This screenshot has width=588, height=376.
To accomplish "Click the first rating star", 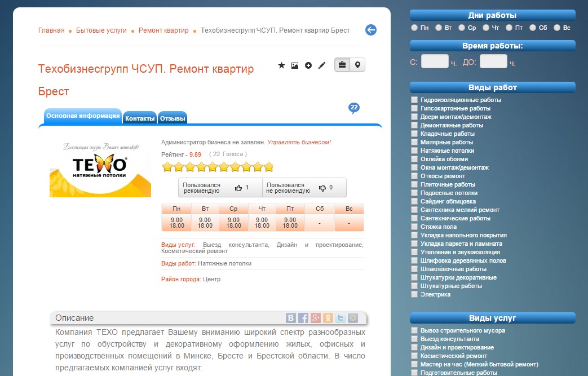I will coord(167,167).
